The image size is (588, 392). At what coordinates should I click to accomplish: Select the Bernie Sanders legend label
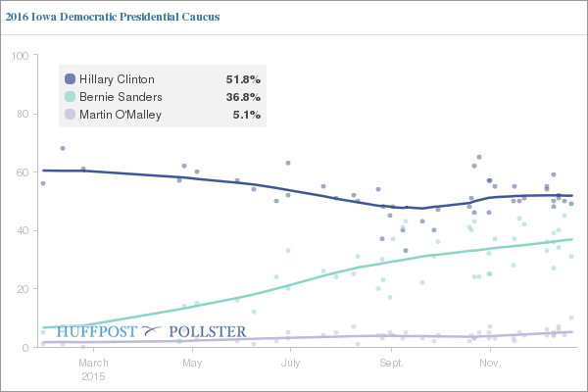click(x=119, y=97)
